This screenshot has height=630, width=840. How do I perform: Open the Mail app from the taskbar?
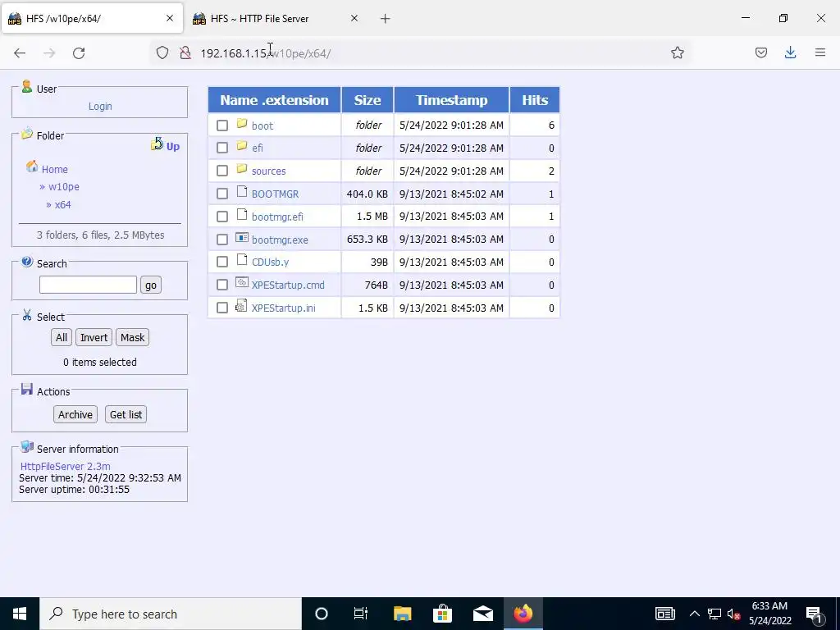(x=482, y=614)
